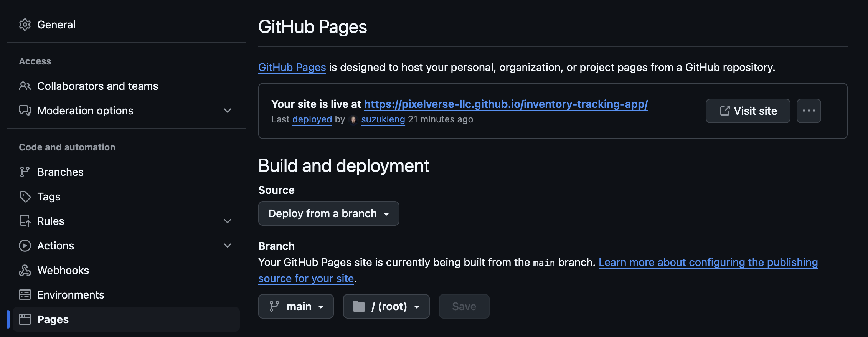
Task: Click the 21 minutes ago timestamp
Action: click(441, 119)
